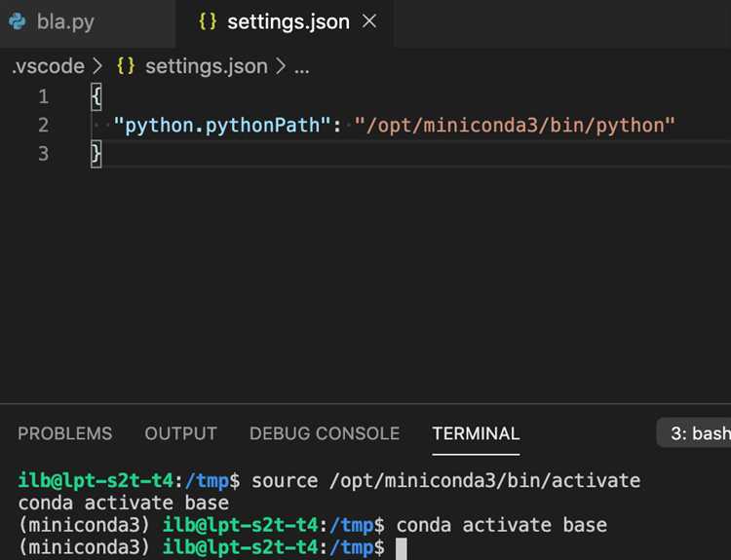
Task: Select the settings.json editor tab
Action: pyautogui.click(x=285, y=22)
